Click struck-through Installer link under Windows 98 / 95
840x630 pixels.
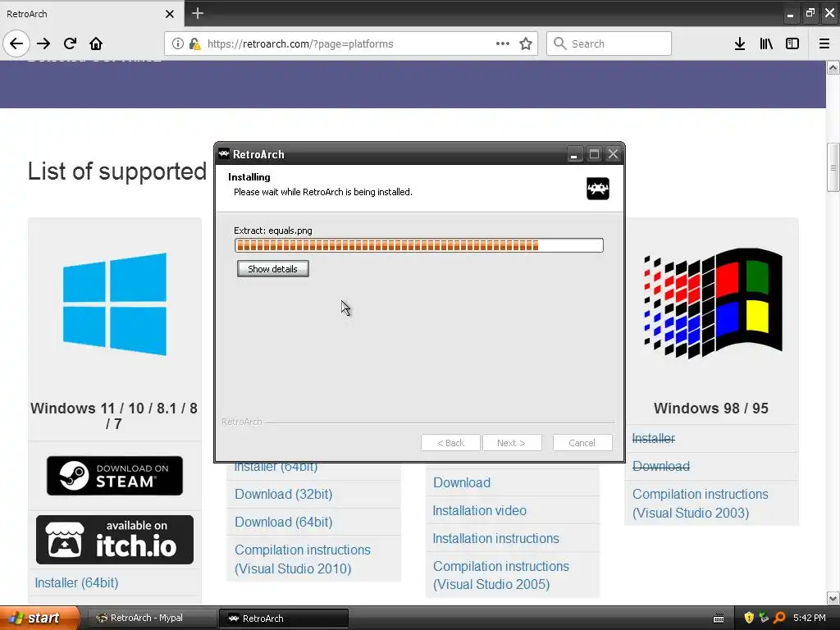coord(654,438)
